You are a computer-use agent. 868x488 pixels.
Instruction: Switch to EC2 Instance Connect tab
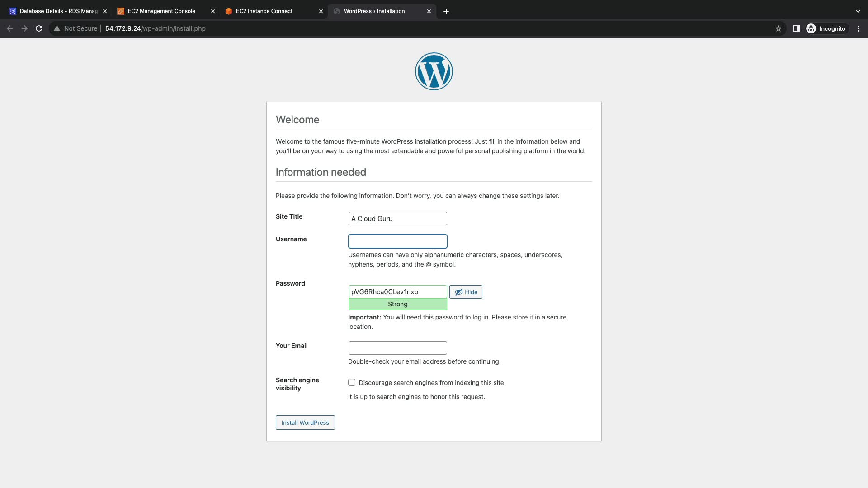tap(264, 11)
